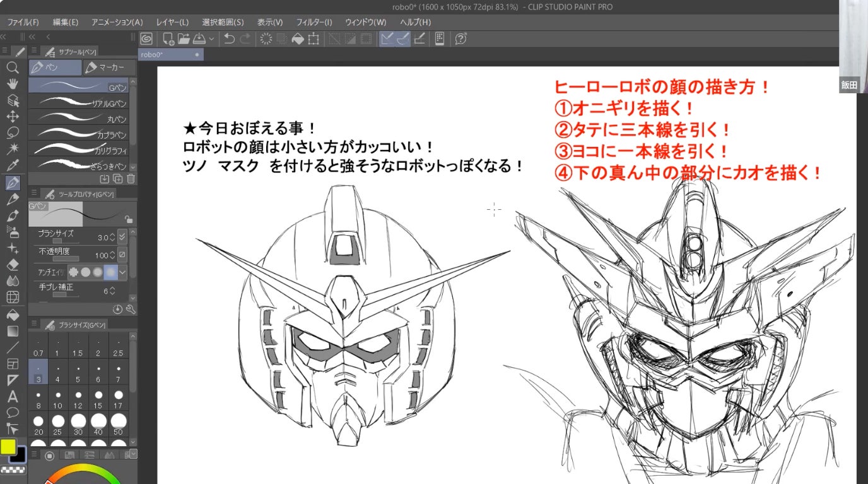Click the yellow main color swatch

[x=8, y=447]
